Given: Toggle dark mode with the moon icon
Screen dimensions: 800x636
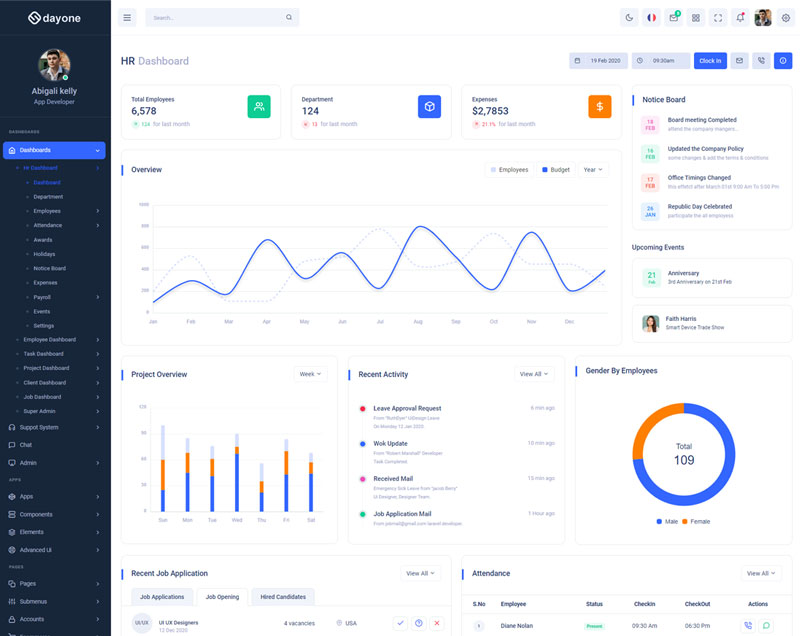Looking at the screenshot, I should tap(629, 18).
